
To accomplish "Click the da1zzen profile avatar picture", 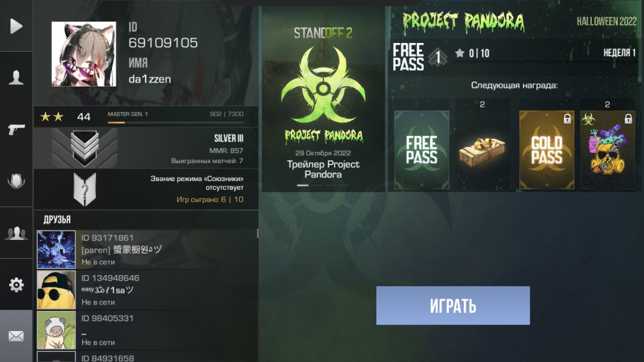I will (83, 54).
